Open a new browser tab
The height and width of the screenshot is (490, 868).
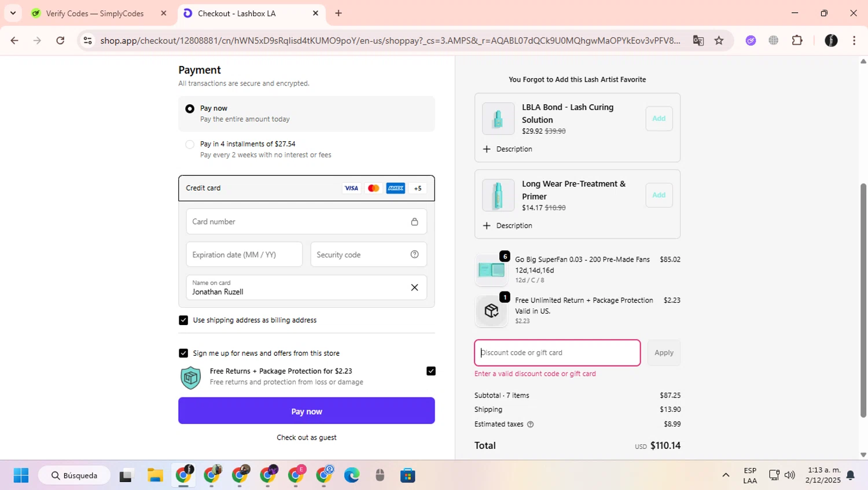(x=339, y=13)
